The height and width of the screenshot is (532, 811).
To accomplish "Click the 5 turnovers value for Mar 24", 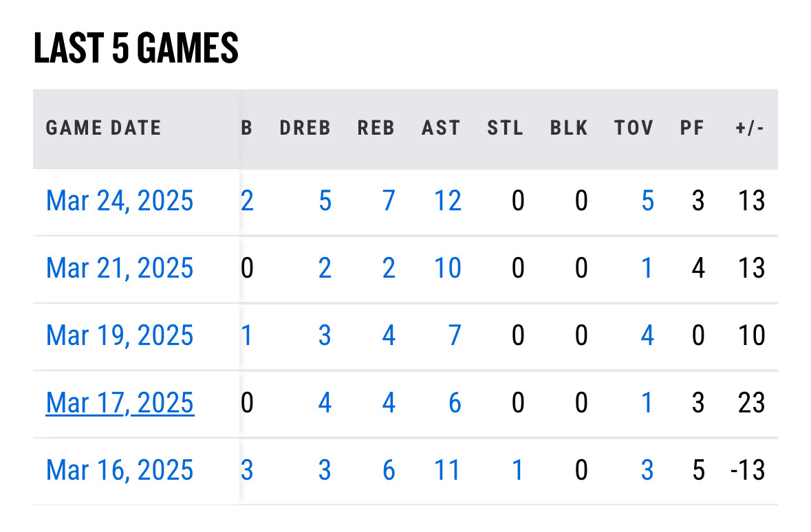I will tap(647, 201).
